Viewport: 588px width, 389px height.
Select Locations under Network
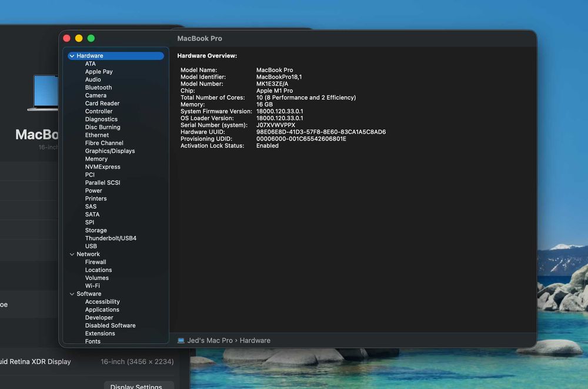pos(98,270)
